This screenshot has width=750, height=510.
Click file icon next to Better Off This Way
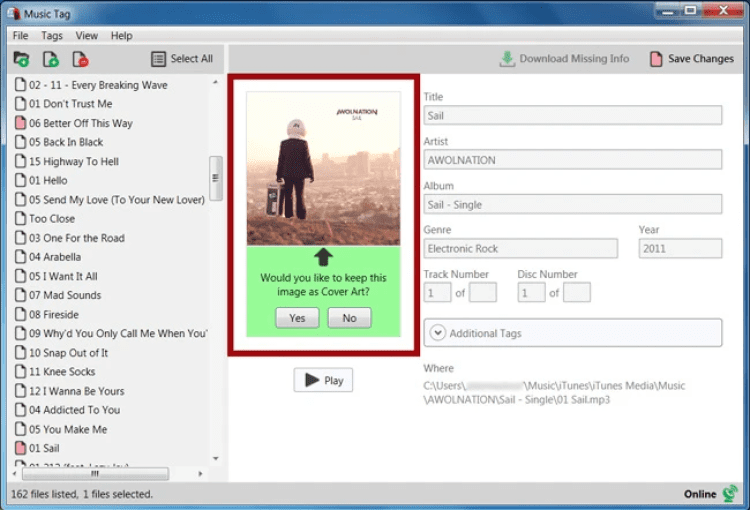[x=20, y=122]
